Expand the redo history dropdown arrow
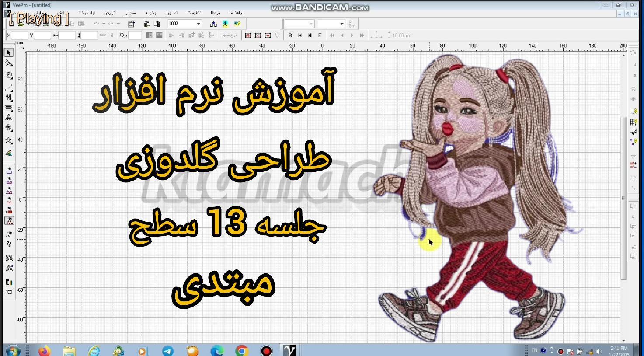This screenshot has height=356, width=644. (118, 24)
